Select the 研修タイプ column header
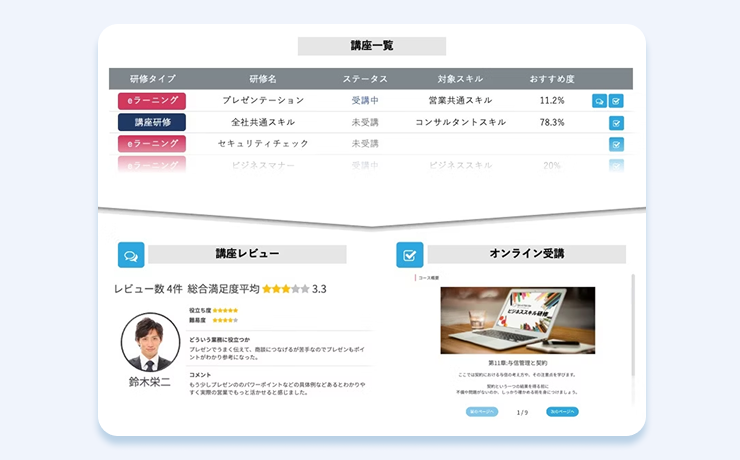The width and height of the screenshot is (740, 460). tap(152, 79)
